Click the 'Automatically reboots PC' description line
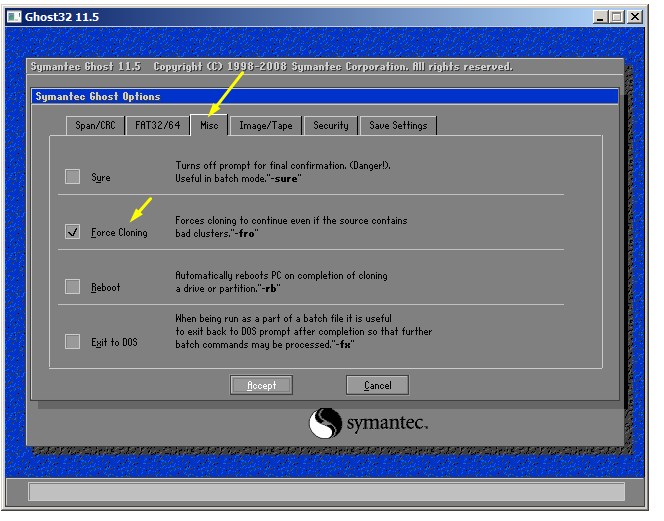The width and height of the screenshot is (664, 521). pyautogui.click(x=281, y=275)
